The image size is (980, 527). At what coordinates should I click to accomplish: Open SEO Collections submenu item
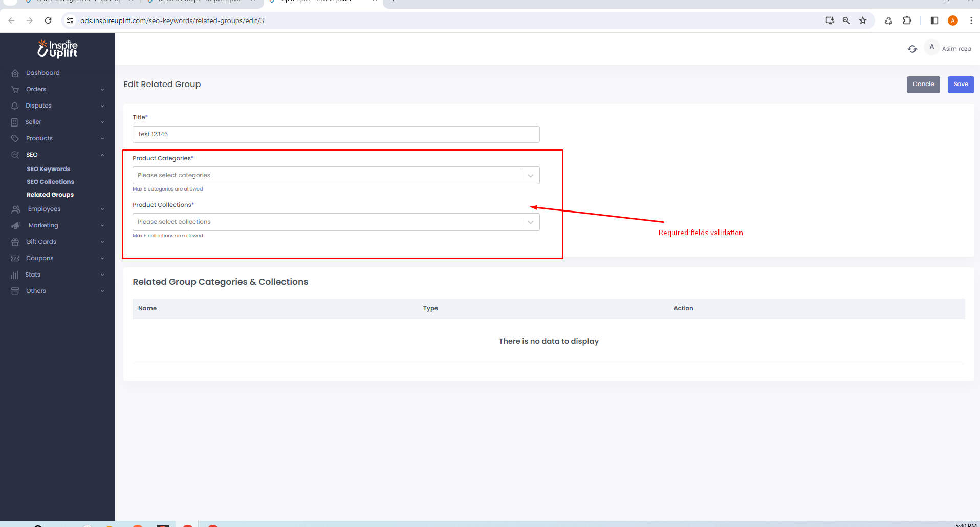pyautogui.click(x=50, y=182)
